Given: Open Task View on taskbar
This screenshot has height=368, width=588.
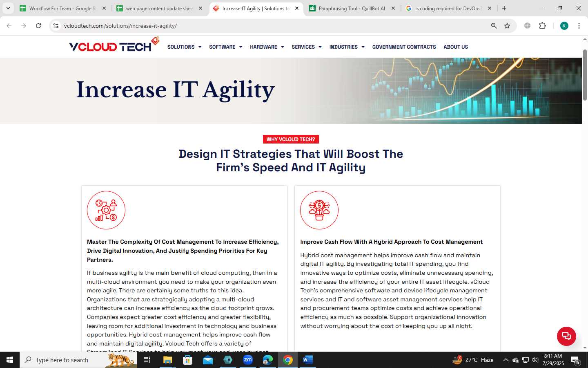Looking at the screenshot, I should tap(147, 360).
